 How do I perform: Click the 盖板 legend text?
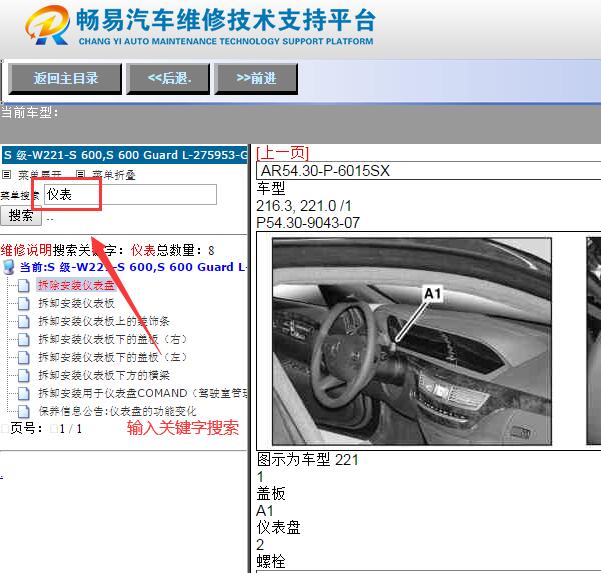click(x=271, y=494)
